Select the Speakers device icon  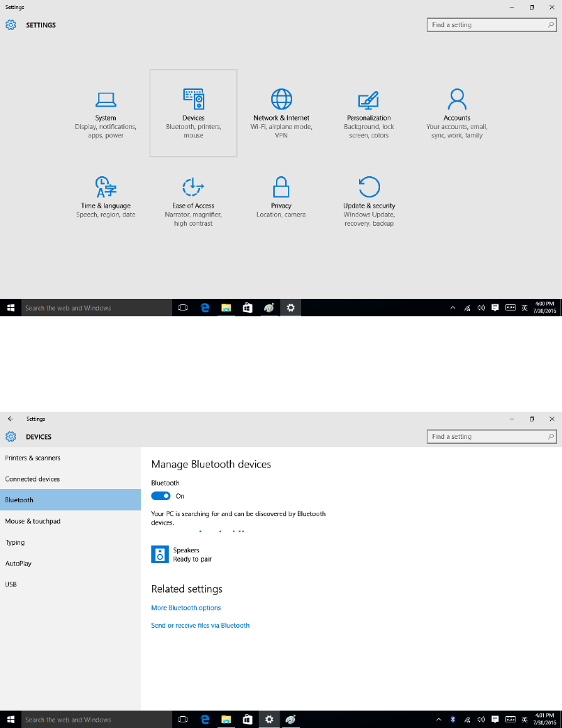pyautogui.click(x=160, y=555)
